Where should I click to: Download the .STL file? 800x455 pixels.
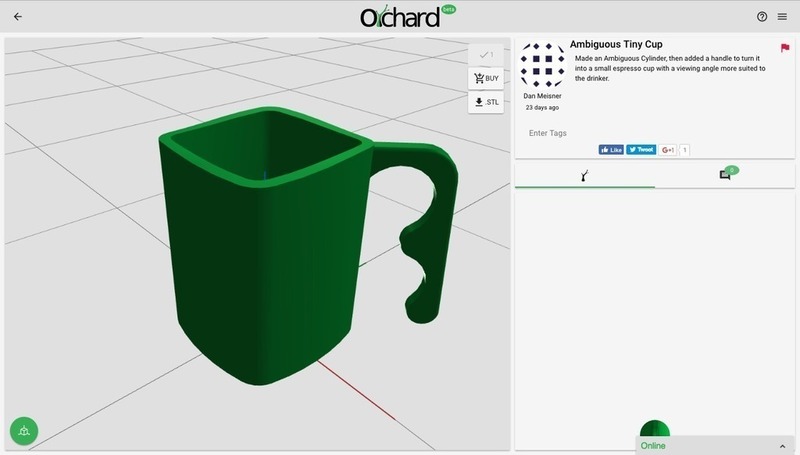[486, 102]
